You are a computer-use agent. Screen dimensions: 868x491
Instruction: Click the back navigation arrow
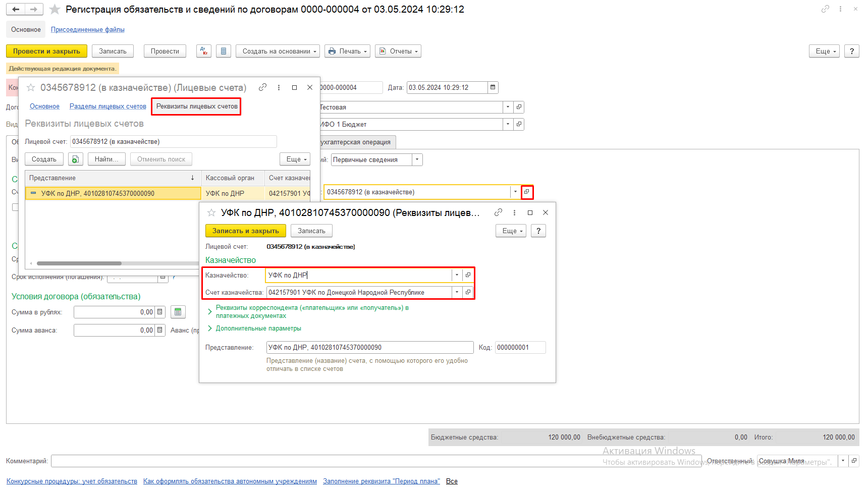pos(16,9)
